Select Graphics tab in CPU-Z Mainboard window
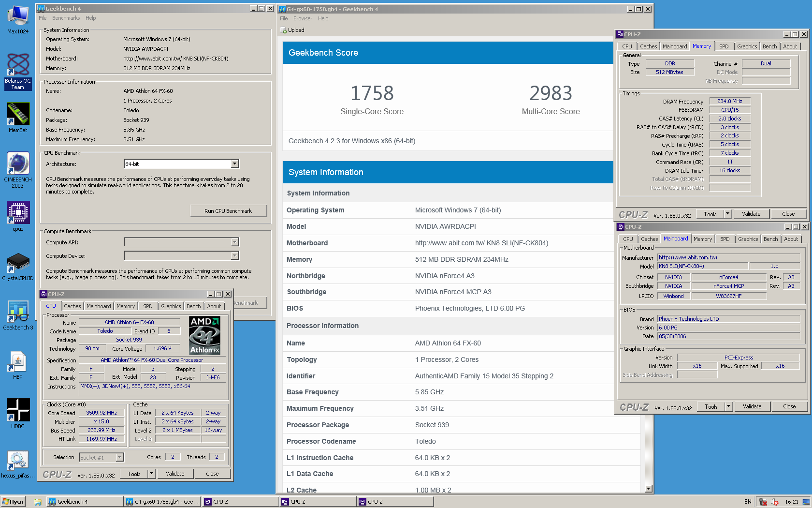812x508 pixels. 748,239
